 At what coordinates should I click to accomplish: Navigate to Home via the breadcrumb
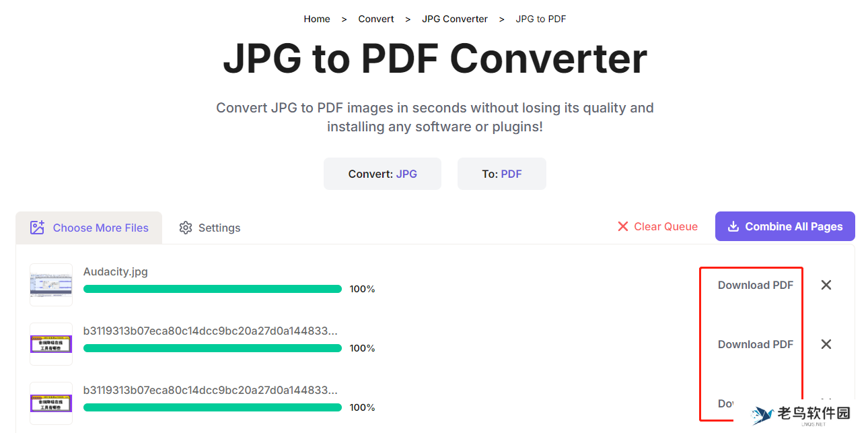point(317,19)
